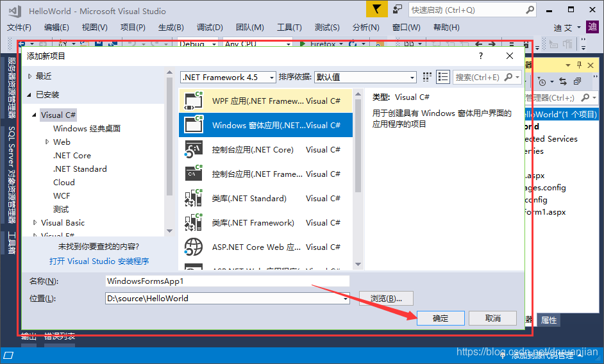Collapse the 已安装 tree node
The width and height of the screenshot is (604, 364).
tap(29, 95)
